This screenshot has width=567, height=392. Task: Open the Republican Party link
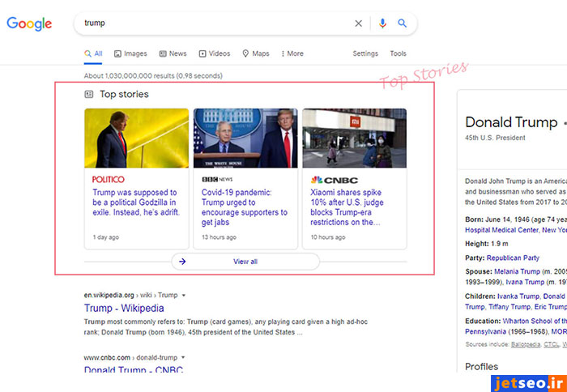click(513, 258)
